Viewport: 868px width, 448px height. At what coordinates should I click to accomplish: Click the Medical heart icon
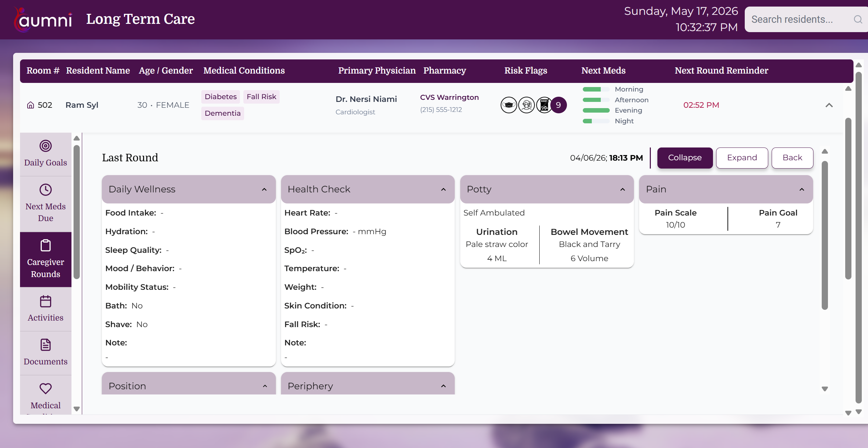[x=46, y=389]
